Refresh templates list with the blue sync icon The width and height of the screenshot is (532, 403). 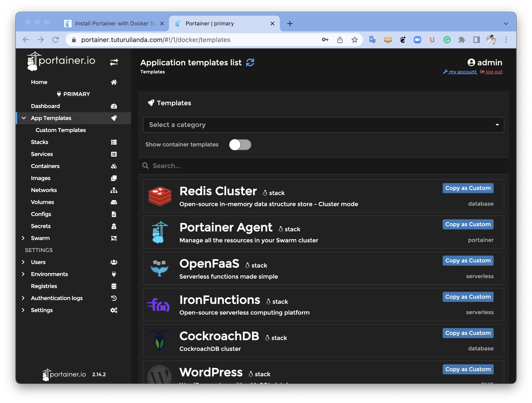[x=250, y=63]
